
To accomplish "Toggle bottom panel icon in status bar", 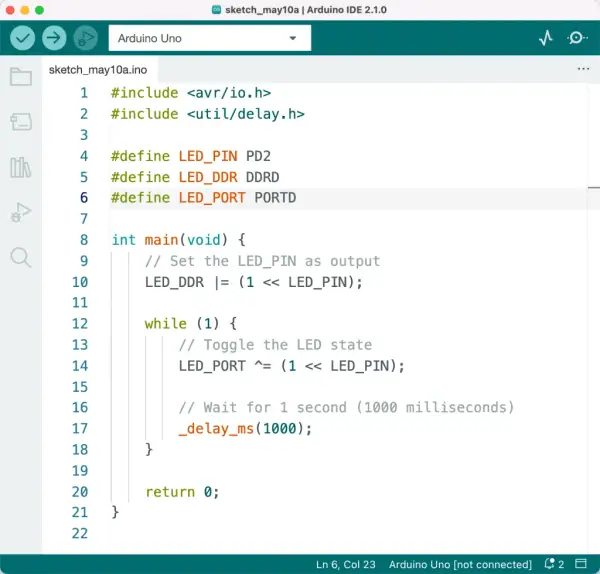I will pos(581,564).
